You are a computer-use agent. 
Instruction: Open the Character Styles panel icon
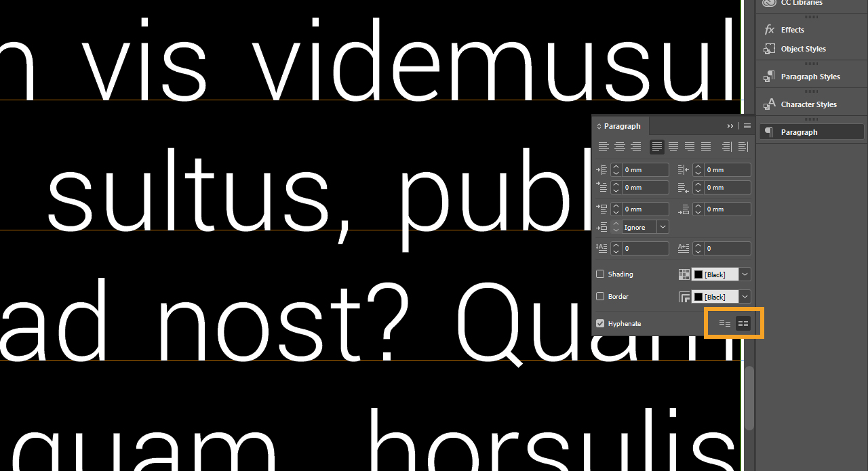pos(769,104)
